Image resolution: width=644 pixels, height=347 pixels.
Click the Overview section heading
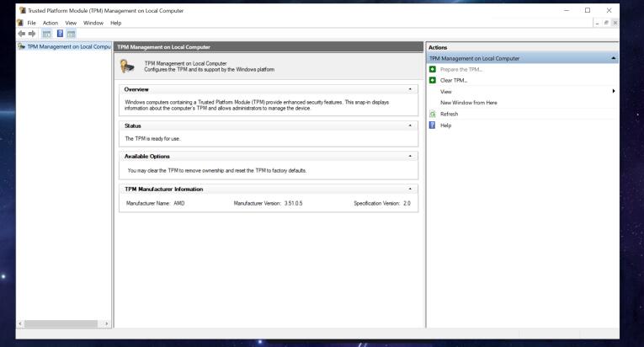[136, 89]
